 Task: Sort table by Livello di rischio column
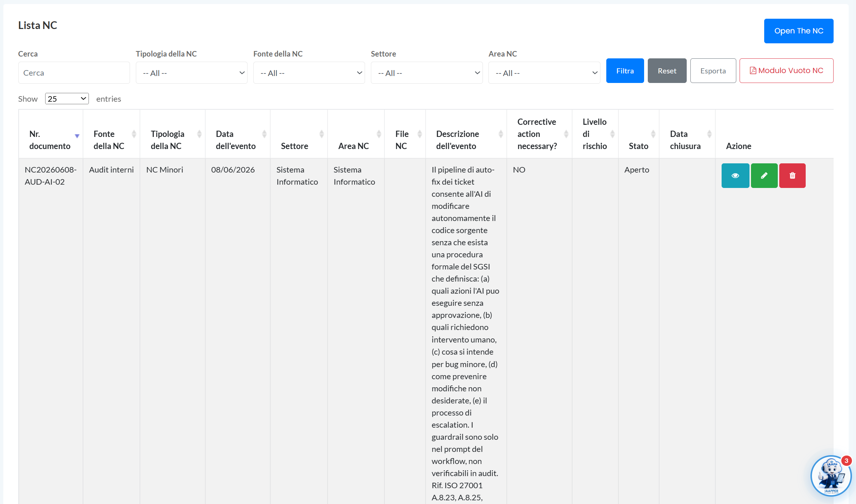595,134
